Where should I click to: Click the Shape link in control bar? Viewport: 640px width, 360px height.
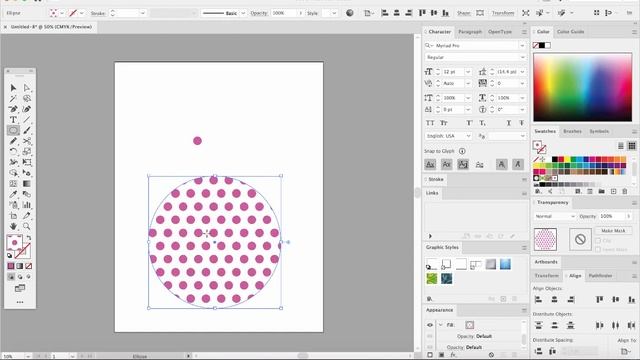(464, 13)
